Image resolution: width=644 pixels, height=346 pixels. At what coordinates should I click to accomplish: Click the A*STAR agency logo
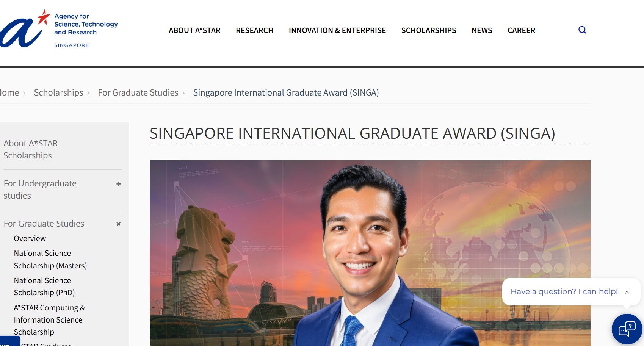(59, 29)
